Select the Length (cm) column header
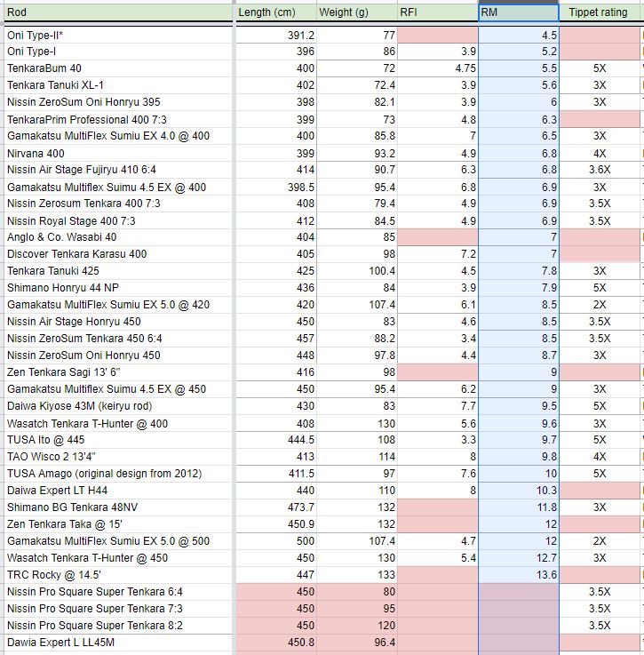 click(x=276, y=12)
